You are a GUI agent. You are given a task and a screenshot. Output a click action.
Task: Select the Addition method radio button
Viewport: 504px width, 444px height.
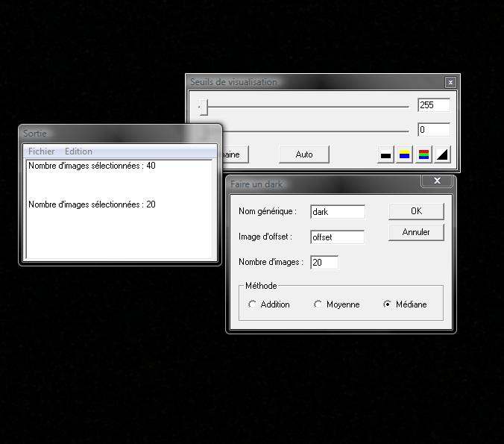click(x=252, y=304)
